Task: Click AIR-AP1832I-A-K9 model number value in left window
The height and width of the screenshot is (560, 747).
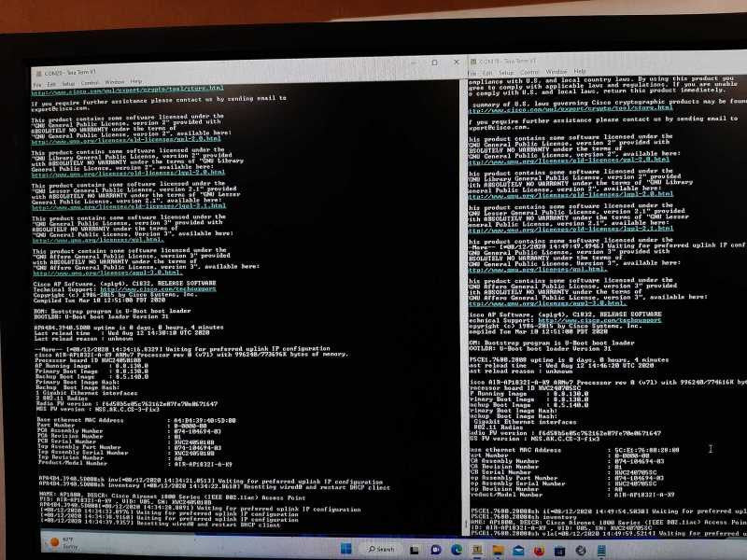Action: click(x=204, y=464)
